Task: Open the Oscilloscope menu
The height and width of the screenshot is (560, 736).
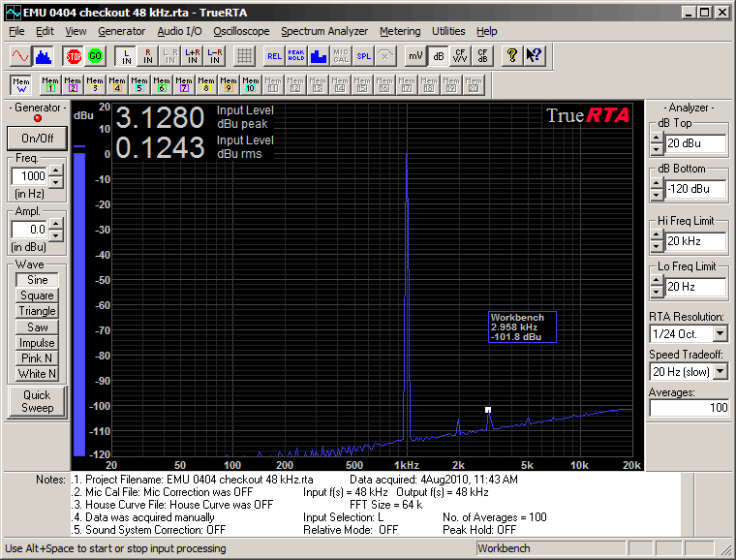Action: click(241, 31)
